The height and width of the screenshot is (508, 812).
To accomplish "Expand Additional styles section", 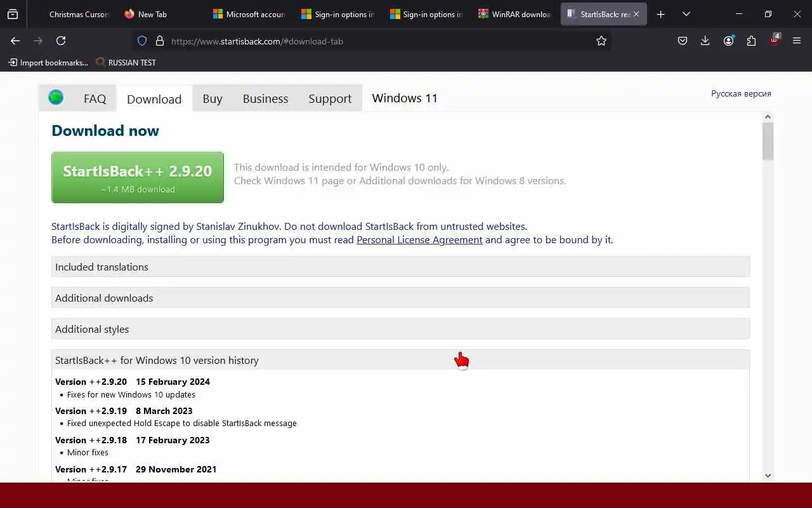I will (x=400, y=329).
